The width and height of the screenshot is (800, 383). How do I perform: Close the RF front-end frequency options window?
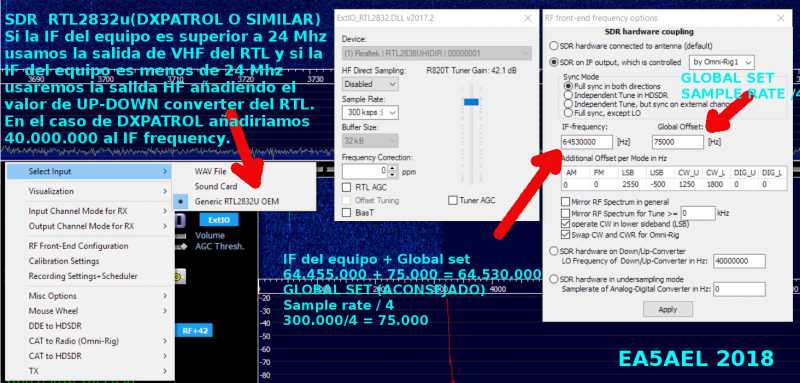(781, 18)
